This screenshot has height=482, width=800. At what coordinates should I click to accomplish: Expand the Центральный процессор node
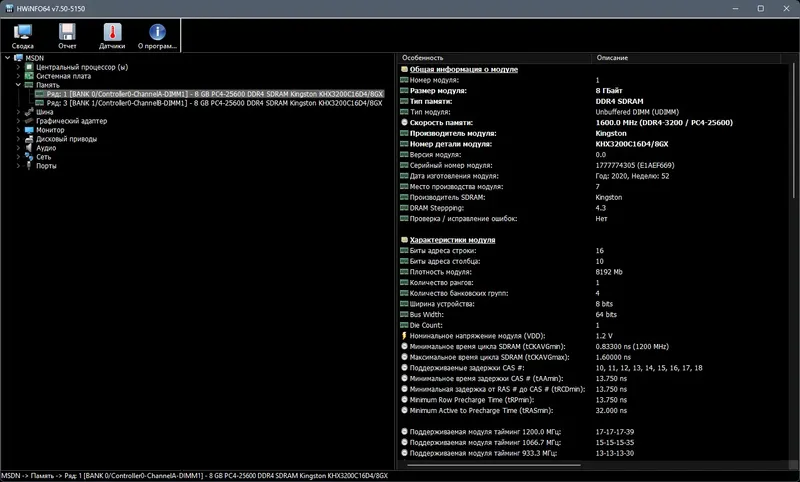[x=18, y=67]
